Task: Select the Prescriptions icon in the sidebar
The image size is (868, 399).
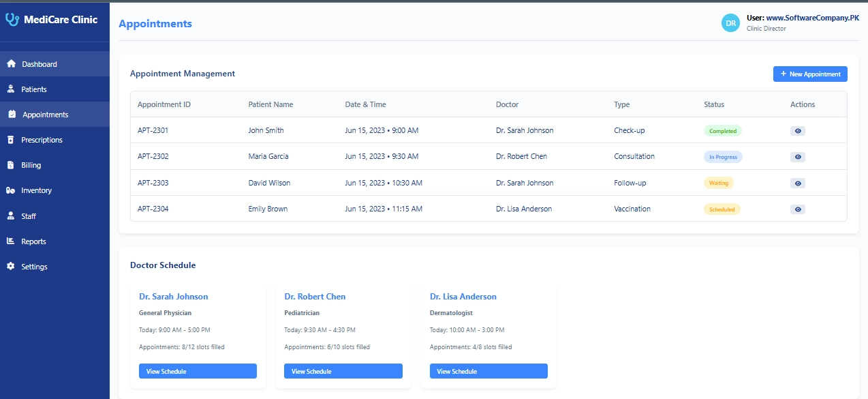Action: 11,139
